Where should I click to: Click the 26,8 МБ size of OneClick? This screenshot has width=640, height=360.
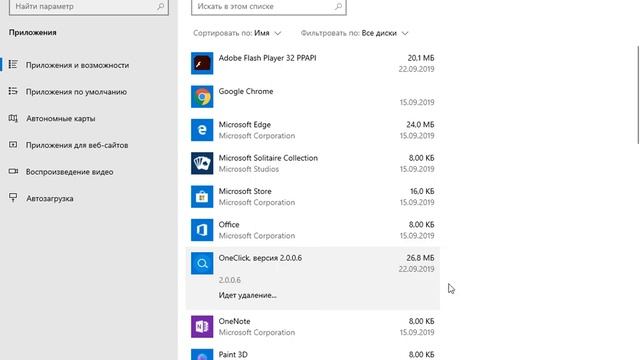pos(420,258)
